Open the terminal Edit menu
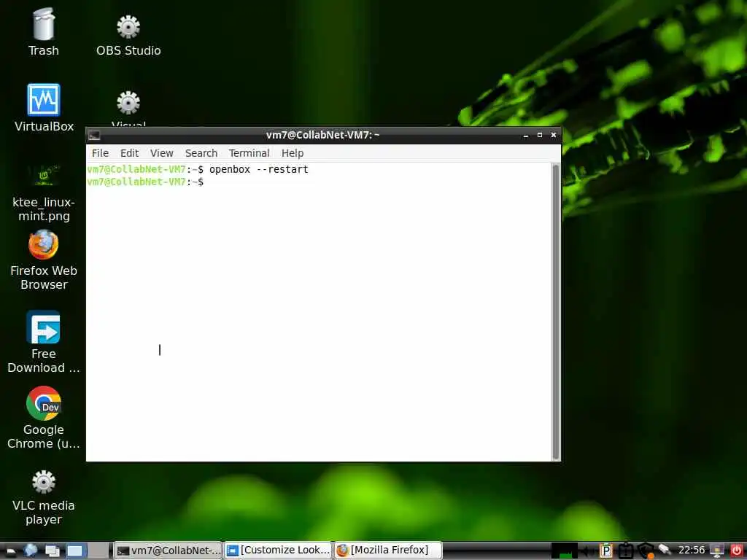 pos(129,153)
